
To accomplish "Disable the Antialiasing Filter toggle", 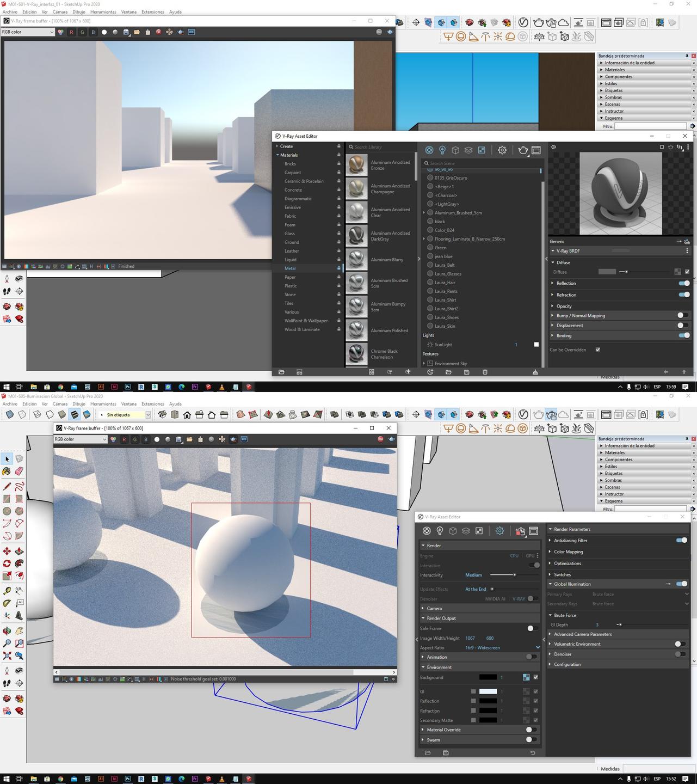I will tap(682, 540).
